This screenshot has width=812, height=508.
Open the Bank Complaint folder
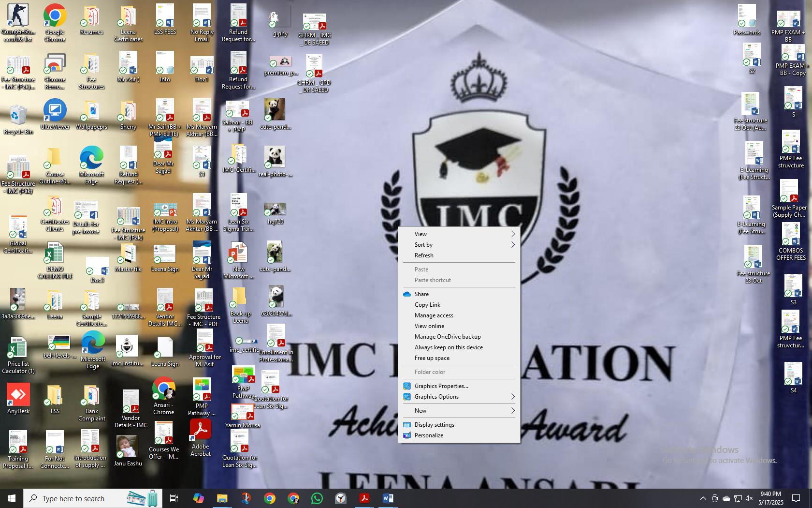(91, 403)
